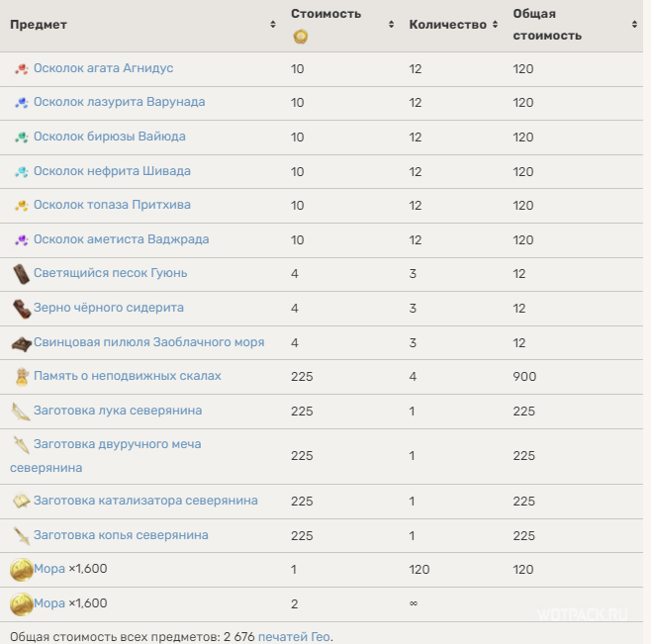Screen dimensions: 651x644
Task: Click the Заготовка двуручного меча claymore icon
Action: (21, 445)
